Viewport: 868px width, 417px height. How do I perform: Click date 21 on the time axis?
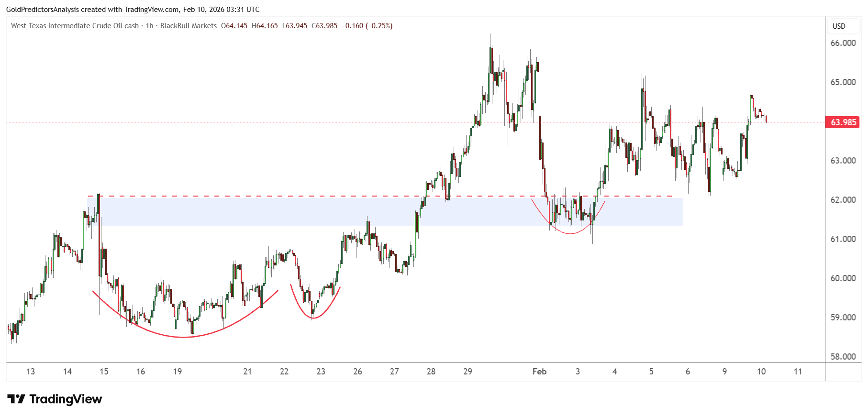247,372
